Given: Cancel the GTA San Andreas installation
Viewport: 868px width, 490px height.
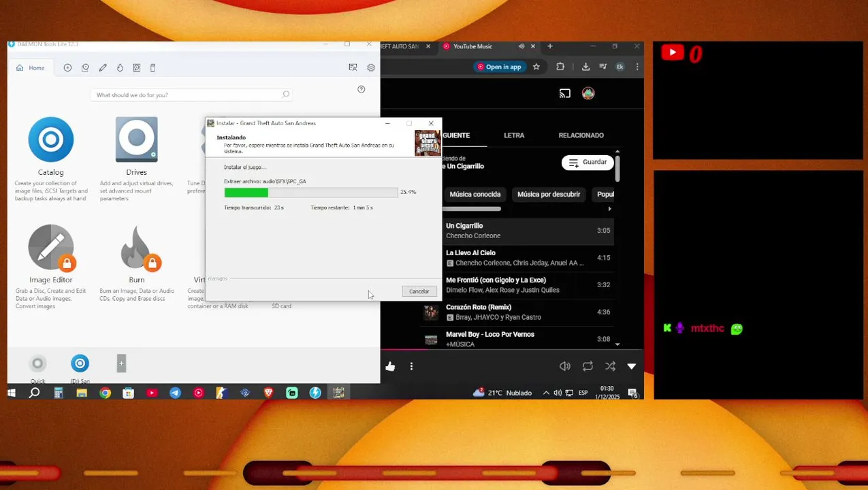Looking at the screenshot, I should [419, 291].
